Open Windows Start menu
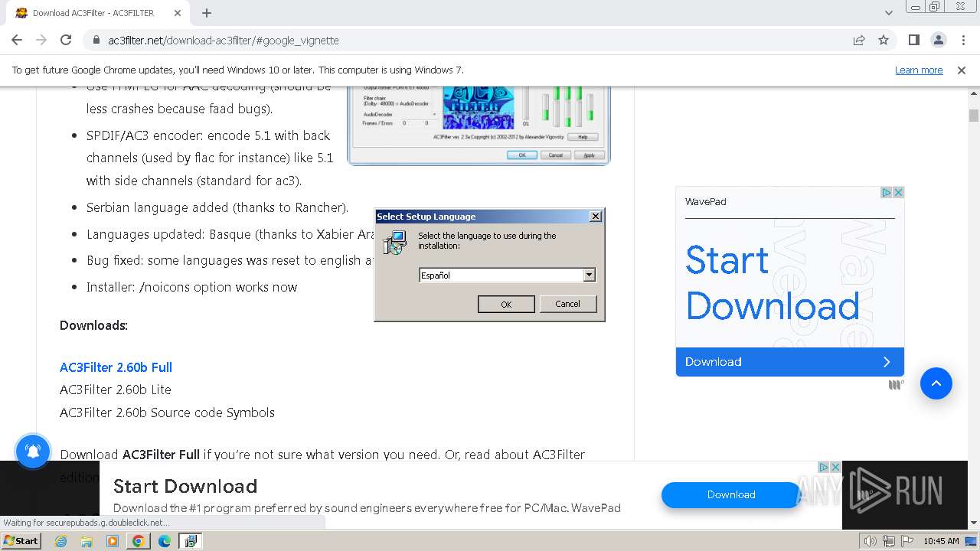Screen dimensions: 980x551 pos(21,540)
